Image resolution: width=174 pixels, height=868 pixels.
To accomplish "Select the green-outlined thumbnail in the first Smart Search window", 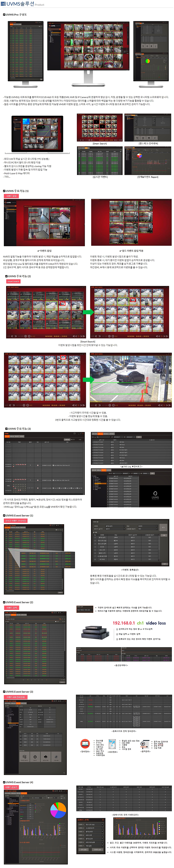I will pyautogui.click(x=52, y=306).
